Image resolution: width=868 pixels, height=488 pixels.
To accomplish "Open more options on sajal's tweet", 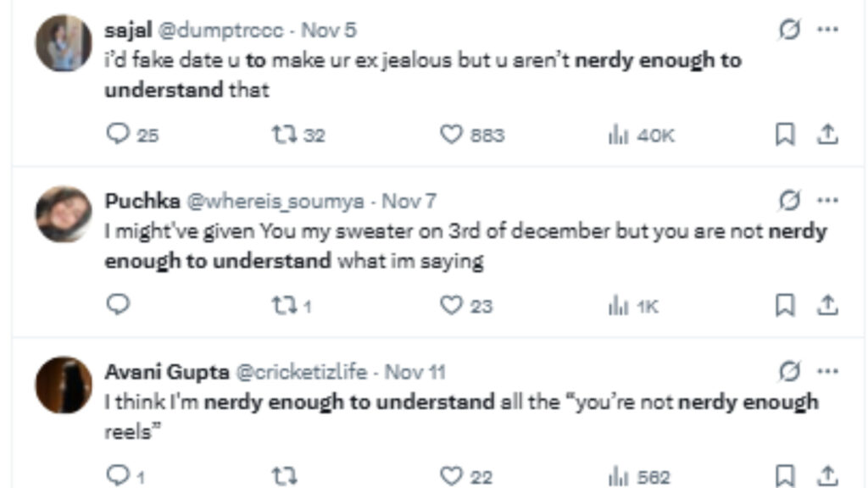I will pos(827,30).
